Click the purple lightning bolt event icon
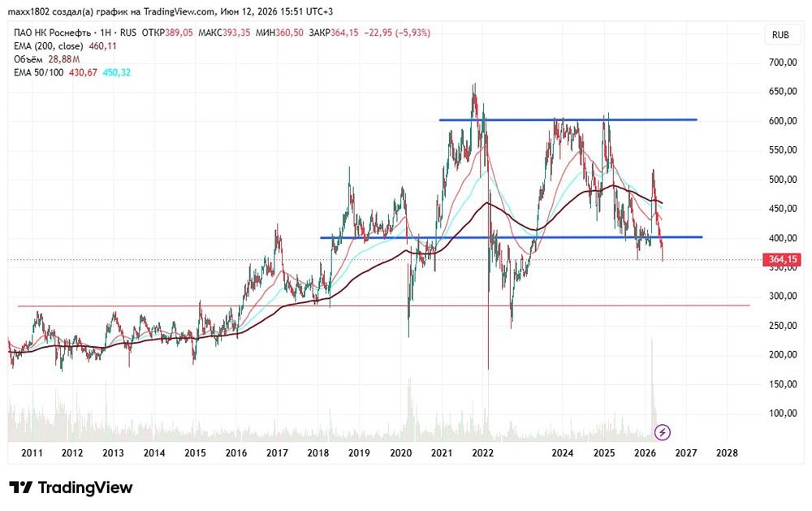Screen dimensions: 812x511 coord(663,431)
